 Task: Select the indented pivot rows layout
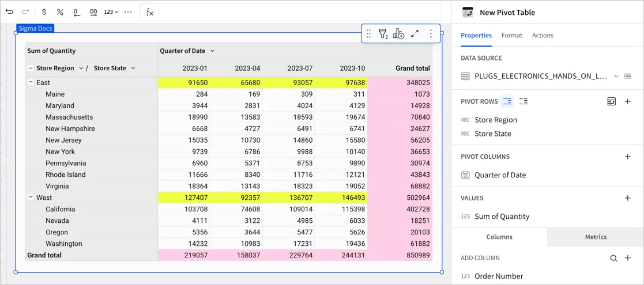[507, 101]
